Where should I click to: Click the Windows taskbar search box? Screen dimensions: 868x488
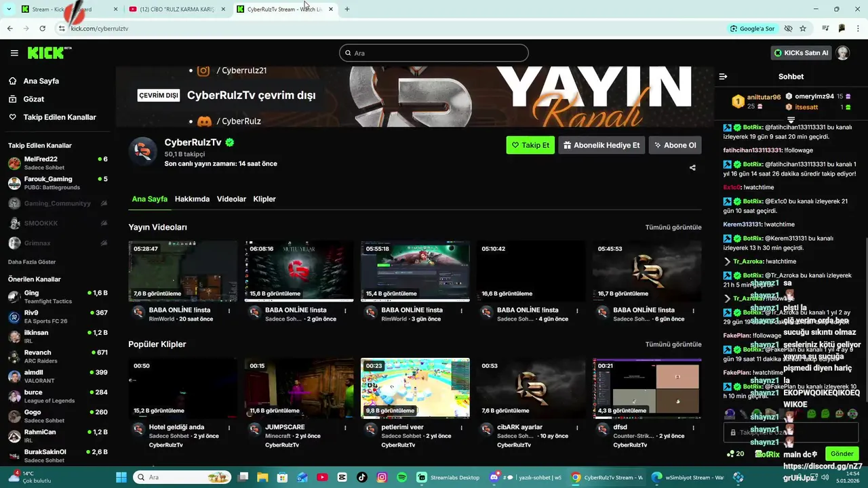[x=182, y=477]
